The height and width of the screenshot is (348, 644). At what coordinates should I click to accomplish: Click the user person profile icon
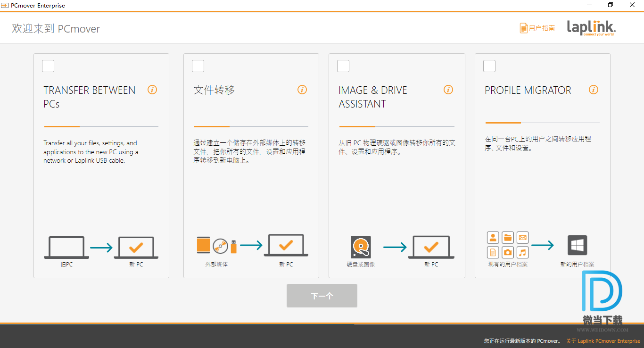coord(493,237)
